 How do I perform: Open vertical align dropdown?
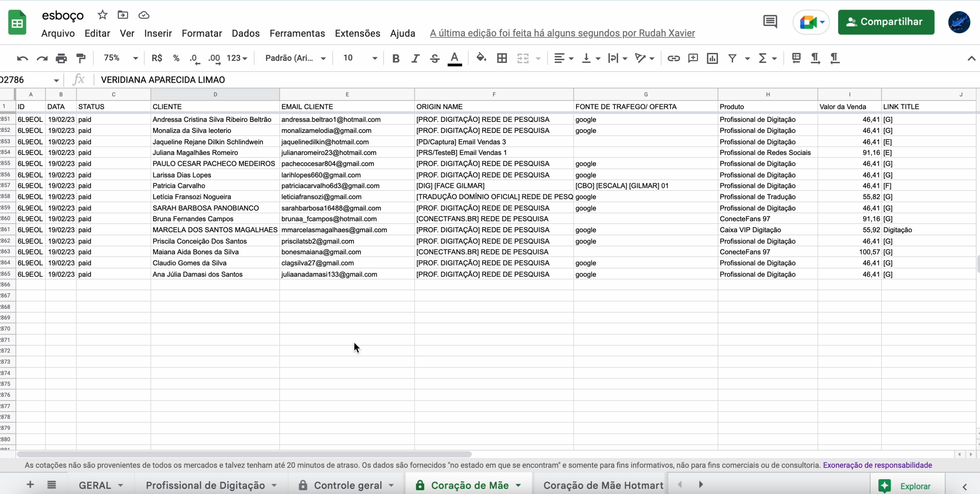[x=591, y=58]
